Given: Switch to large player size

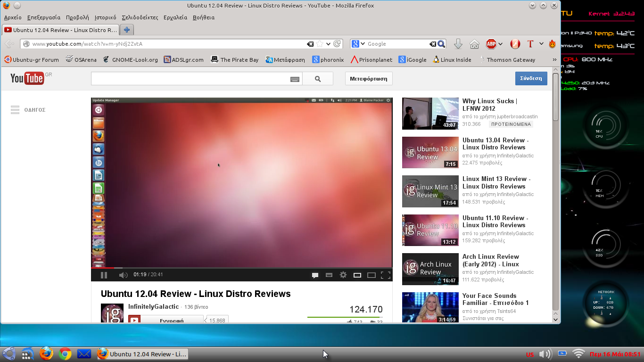Looking at the screenshot, I should tap(372, 275).
